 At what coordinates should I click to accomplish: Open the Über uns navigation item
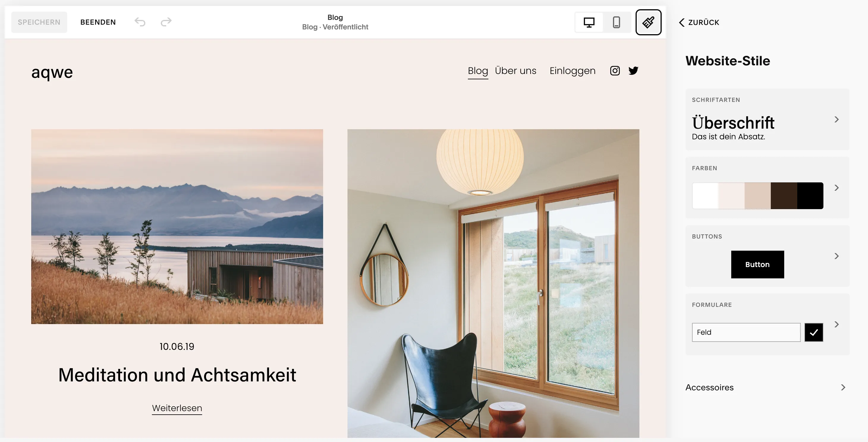[x=515, y=71]
